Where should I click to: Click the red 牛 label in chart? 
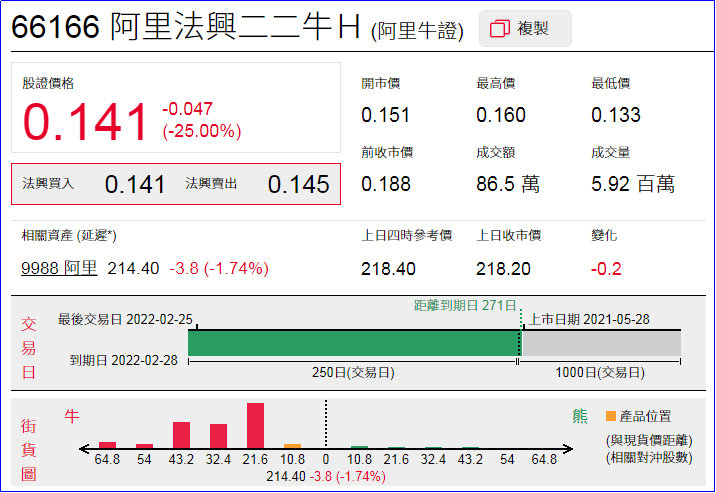pos(72,416)
